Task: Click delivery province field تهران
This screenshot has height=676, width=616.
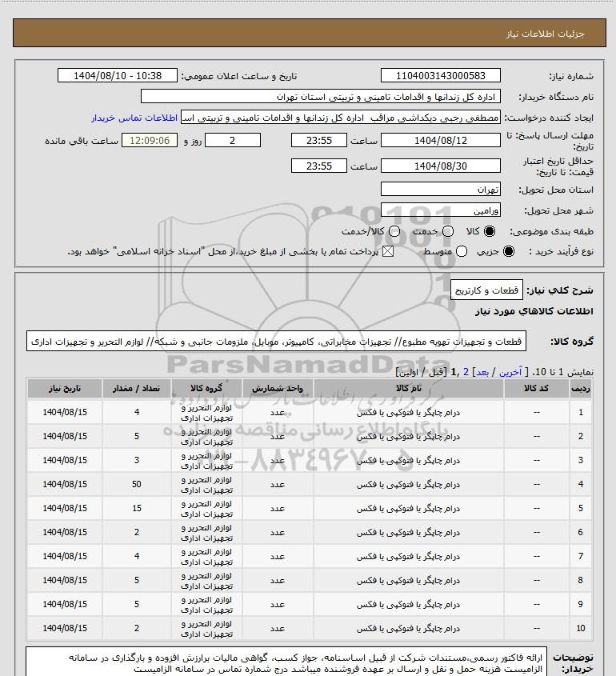Action: 441,190
